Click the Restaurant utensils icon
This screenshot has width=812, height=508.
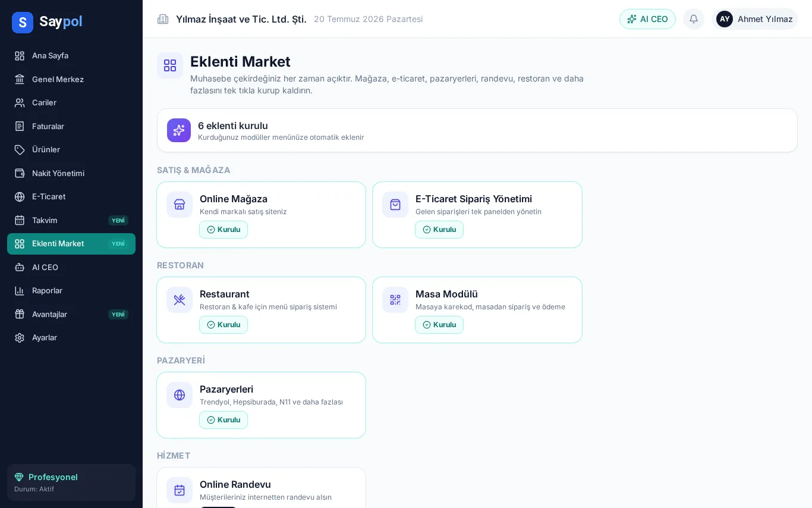point(180,300)
